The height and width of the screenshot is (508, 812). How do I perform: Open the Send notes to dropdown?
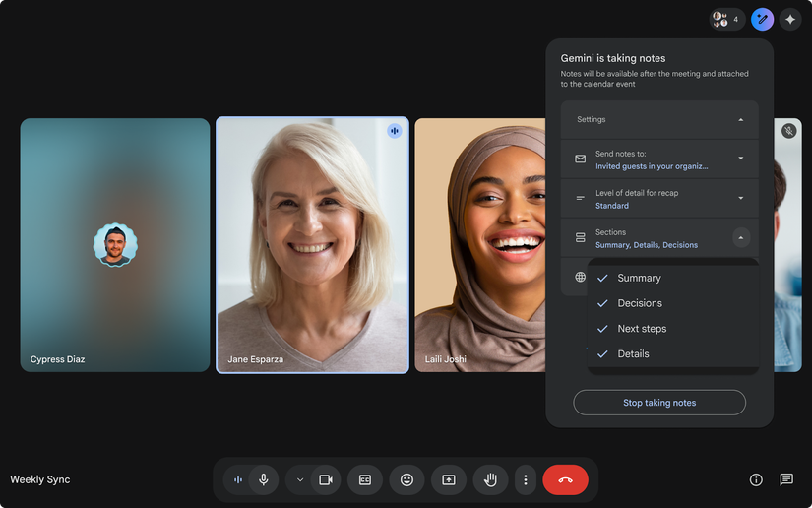[x=740, y=159]
